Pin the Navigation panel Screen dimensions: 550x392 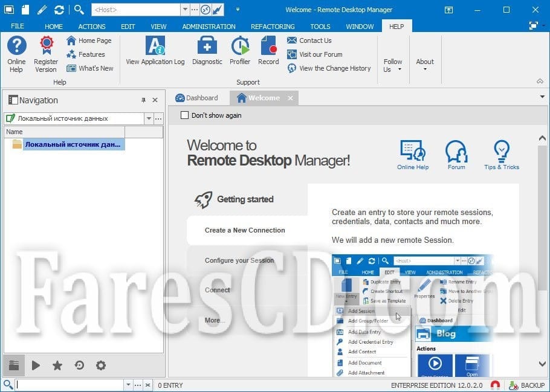[143, 100]
